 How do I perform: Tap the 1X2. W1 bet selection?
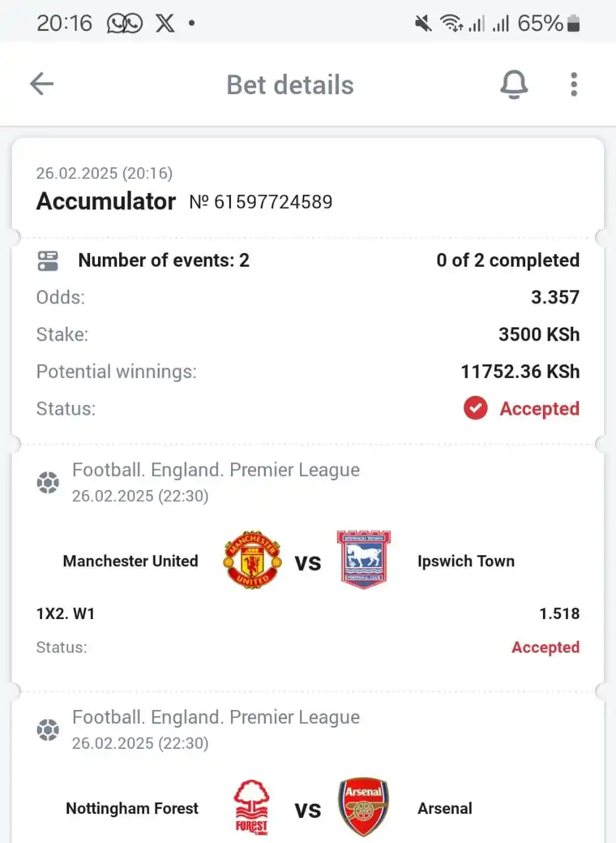pos(66,614)
